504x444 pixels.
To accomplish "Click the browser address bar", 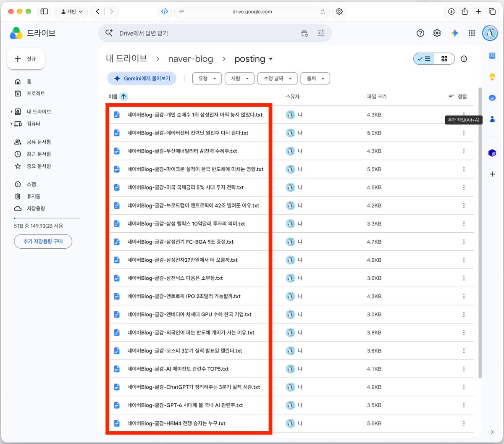I will (x=252, y=12).
